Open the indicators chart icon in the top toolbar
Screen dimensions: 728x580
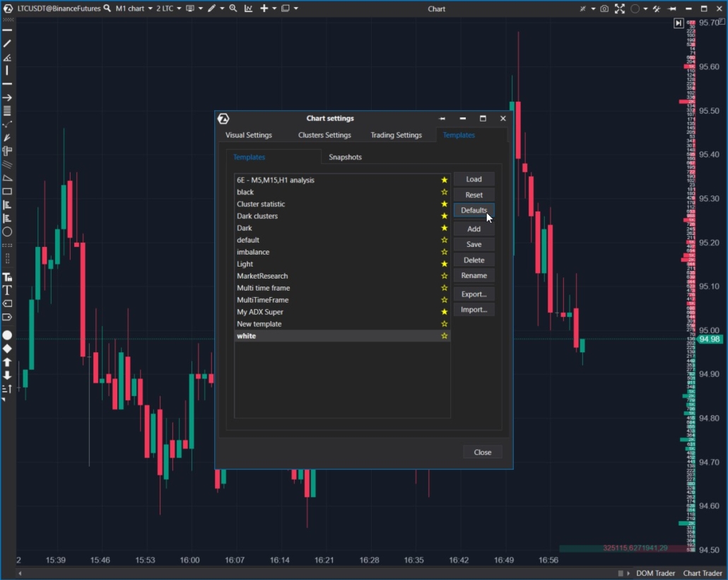(x=249, y=8)
